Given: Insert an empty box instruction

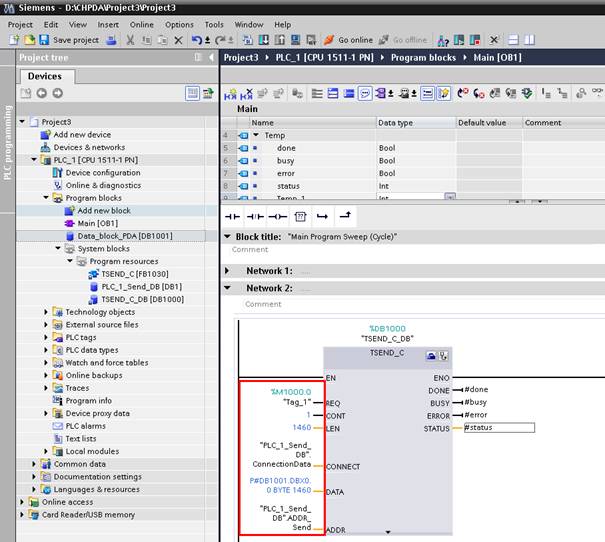Looking at the screenshot, I should (x=299, y=216).
